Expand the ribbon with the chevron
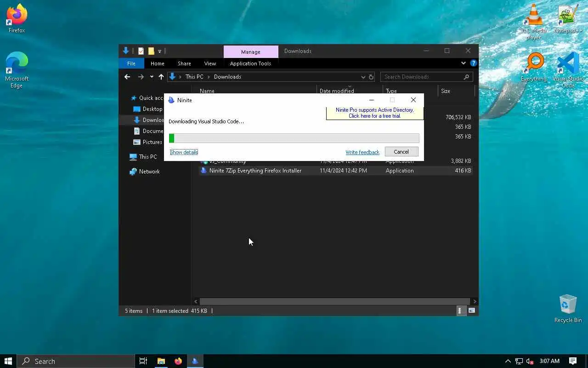 pos(463,63)
